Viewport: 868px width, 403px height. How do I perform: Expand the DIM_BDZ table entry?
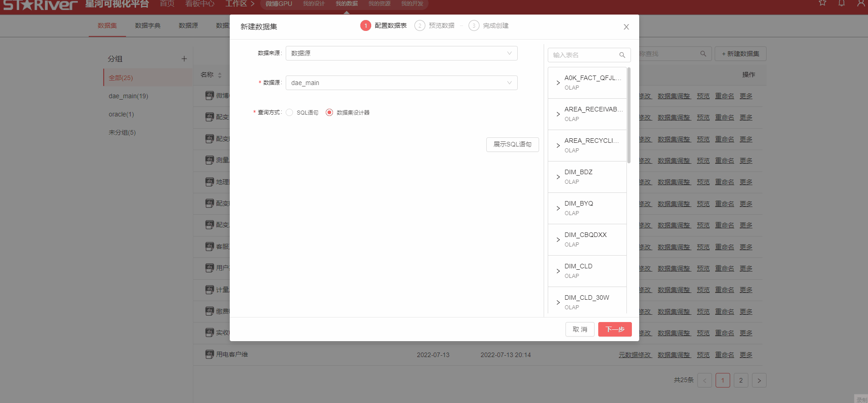[558, 177]
